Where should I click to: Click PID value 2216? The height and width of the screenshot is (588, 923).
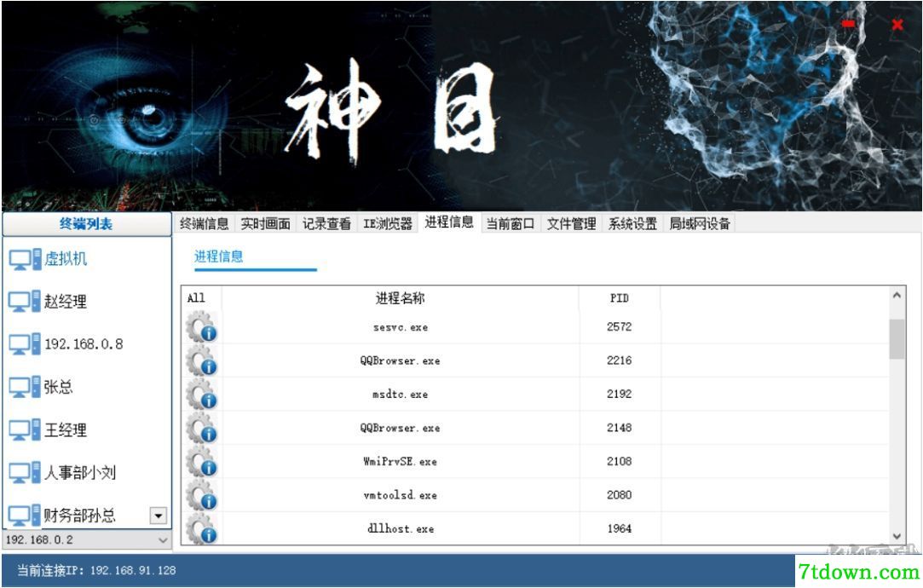click(620, 360)
